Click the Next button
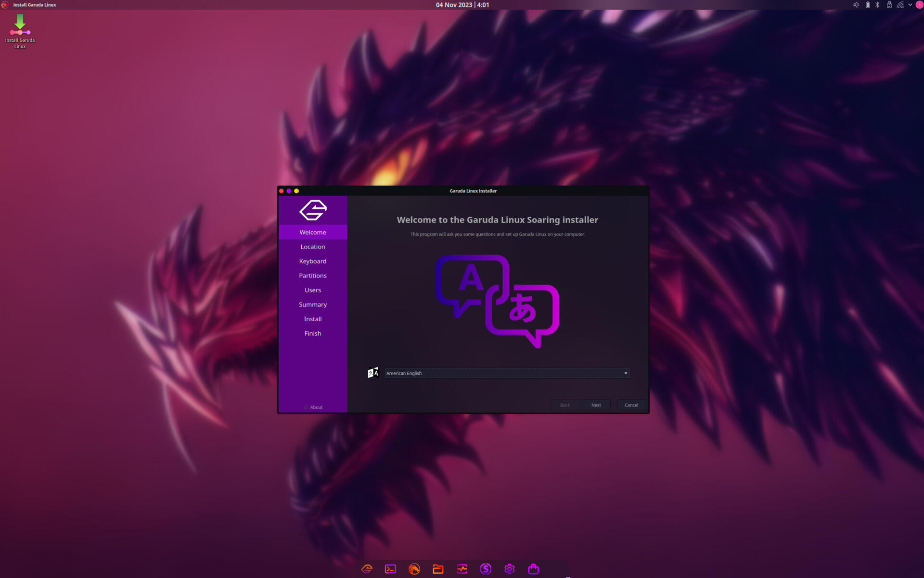924x578 pixels. 596,405
